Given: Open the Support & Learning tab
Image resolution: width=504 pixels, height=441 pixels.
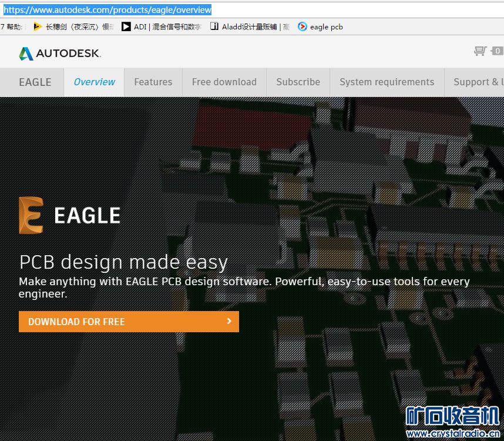Looking at the screenshot, I should coord(477,82).
